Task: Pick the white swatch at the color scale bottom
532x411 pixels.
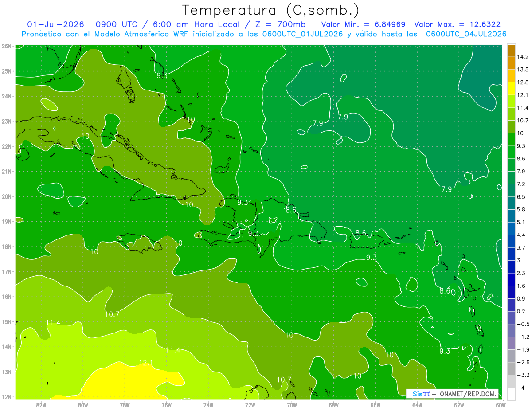Action: (511, 394)
